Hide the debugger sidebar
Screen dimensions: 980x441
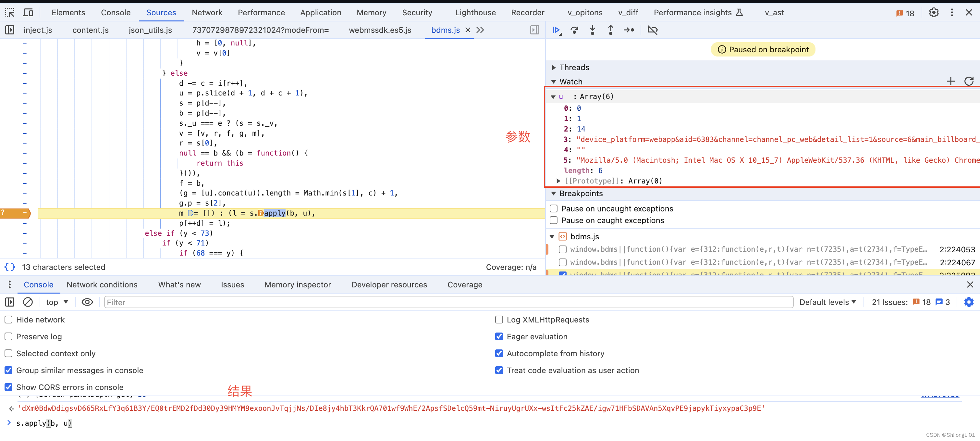pyautogui.click(x=534, y=30)
